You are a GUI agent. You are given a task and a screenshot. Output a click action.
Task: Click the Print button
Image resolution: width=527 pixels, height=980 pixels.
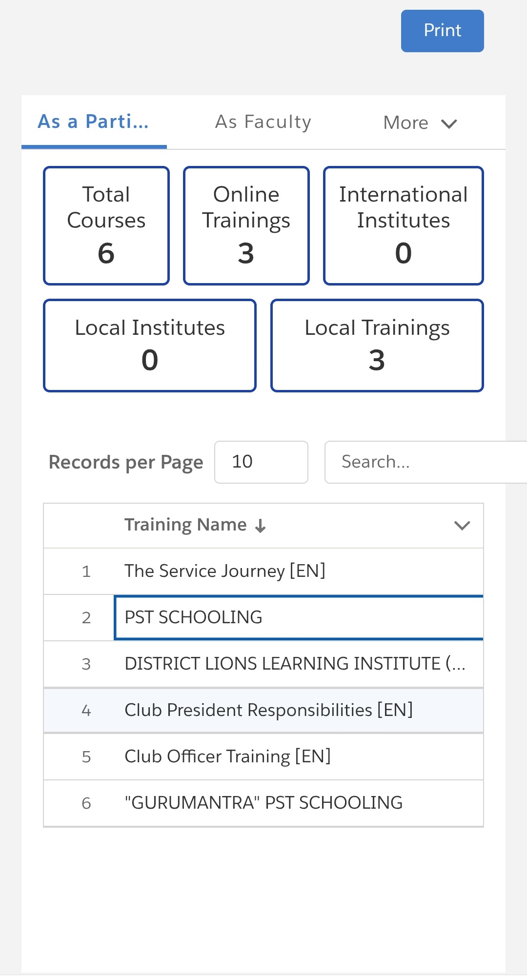coord(442,31)
